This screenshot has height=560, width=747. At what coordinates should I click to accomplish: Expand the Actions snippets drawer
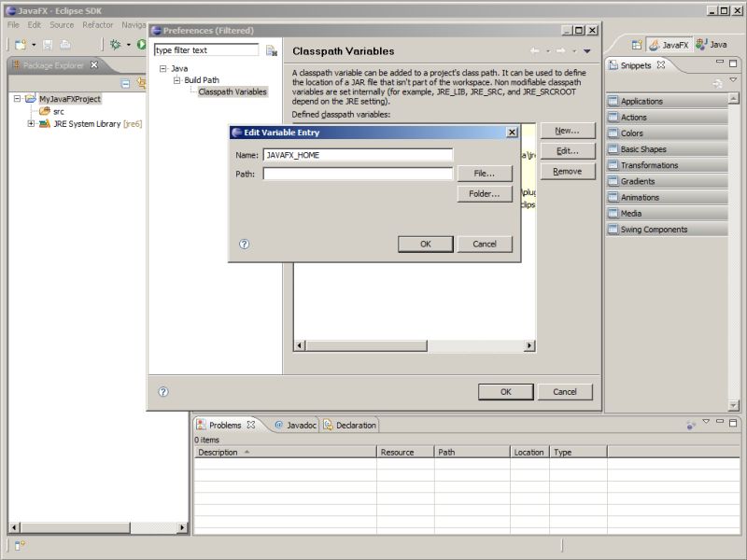(x=667, y=118)
